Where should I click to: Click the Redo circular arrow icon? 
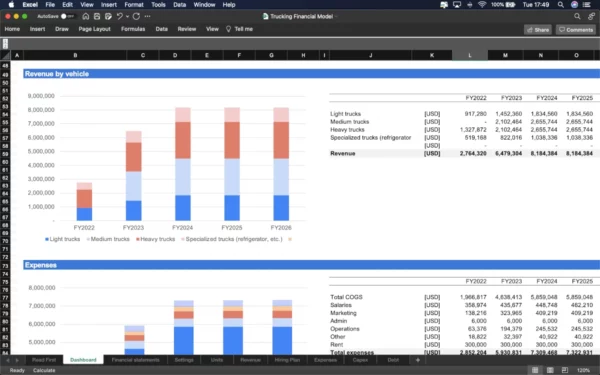click(x=136, y=16)
